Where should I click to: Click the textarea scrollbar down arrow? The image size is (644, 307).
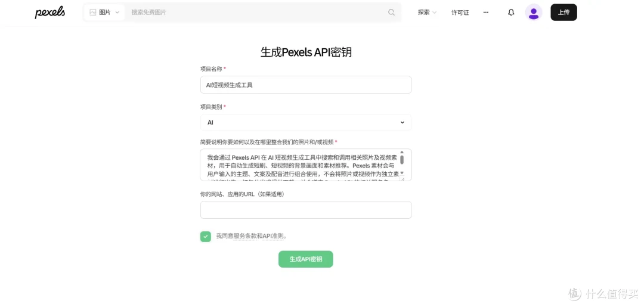tap(402, 172)
